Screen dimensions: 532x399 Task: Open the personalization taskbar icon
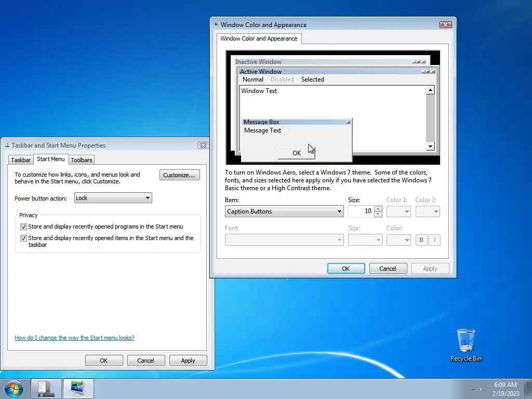point(78,389)
